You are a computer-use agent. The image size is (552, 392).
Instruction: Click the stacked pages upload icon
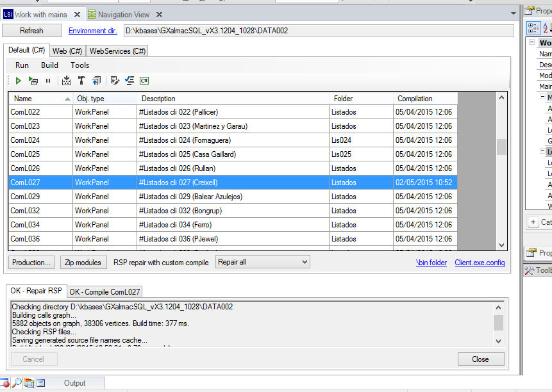96,81
